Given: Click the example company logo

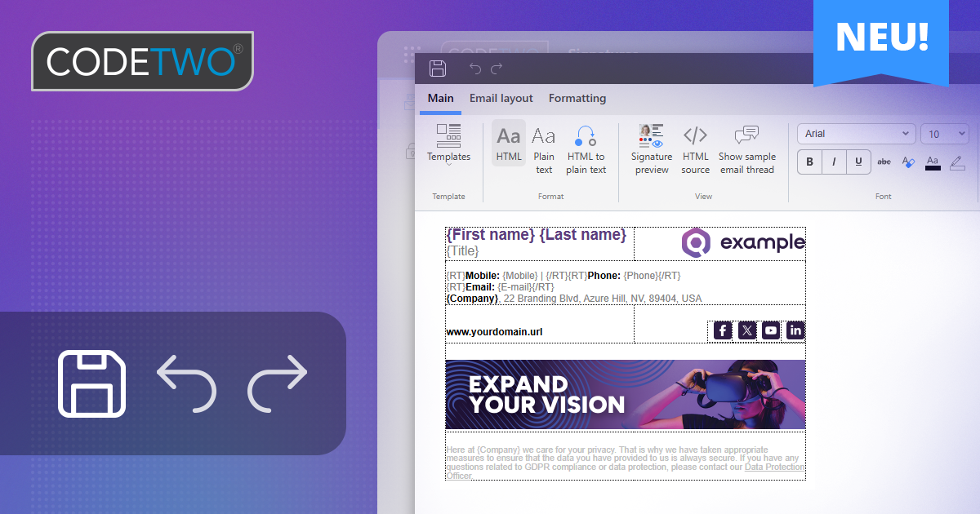Looking at the screenshot, I should pyautogui.click(x=743, y=241).
